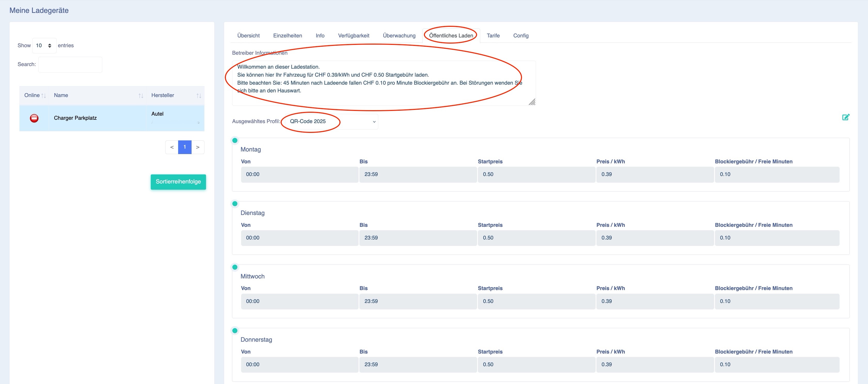The height and width of the screenshot is (384, 868).
Task: Toggle the Donnerstag teal indicator
Action: coord(235,330)
